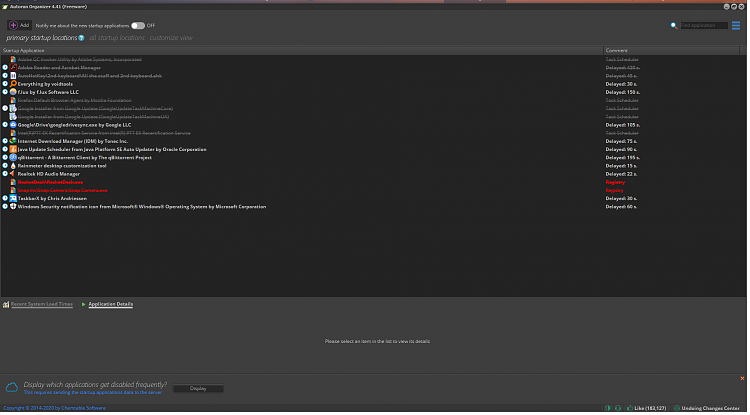The image size is (750, 415).
Task: Click the thumbs-up Like icon in status bar
Action: point(632,410)
